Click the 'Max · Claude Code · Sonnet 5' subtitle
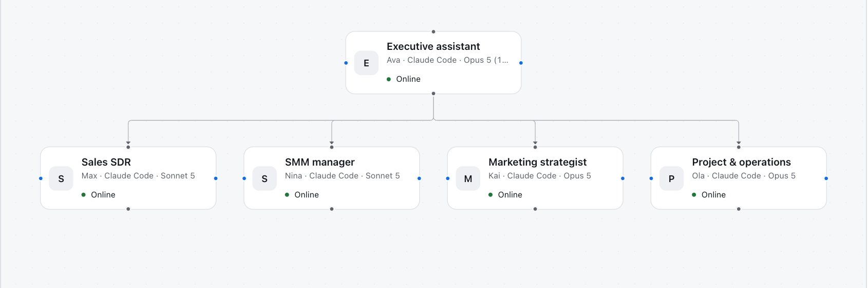The height and width of the screenshot is (288, 868). tap(138, 176)
